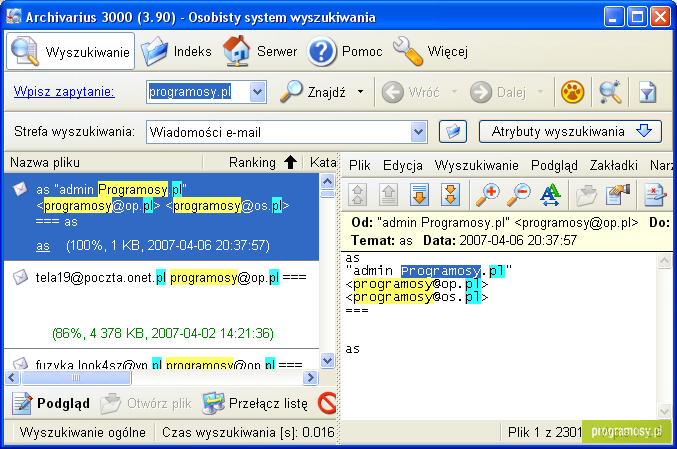The width and height of the screenshot is (677, 449).
Task: Click the results horizontal scrollbar thumb
Action: [x=76, y=378]
